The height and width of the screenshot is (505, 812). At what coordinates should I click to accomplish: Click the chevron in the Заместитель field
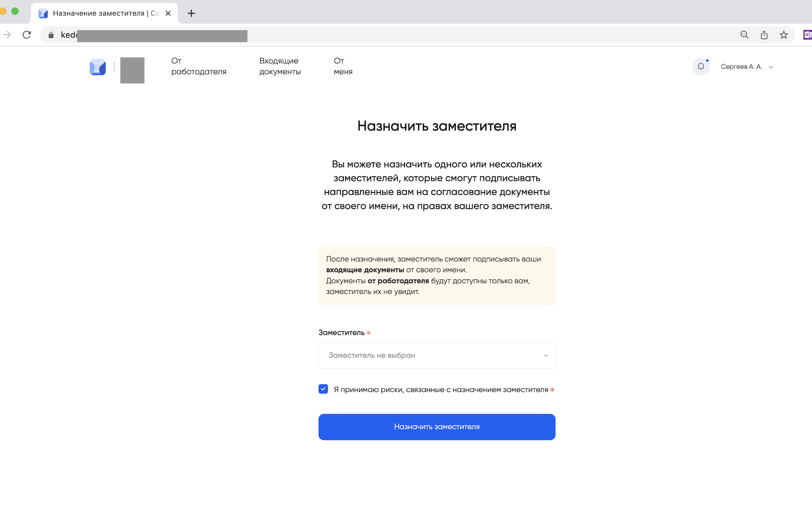point(546,356)
